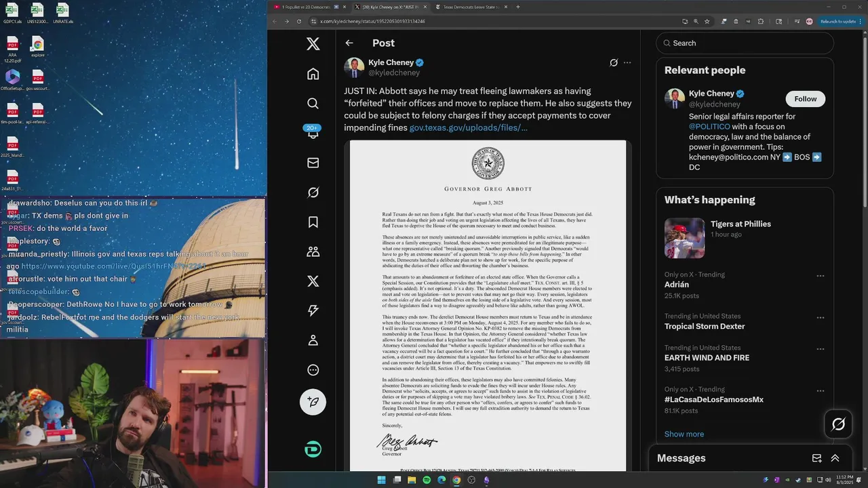The height and width of the screenshot is (488, 868).
Task: Open Profile icon in sidebar
Action: 313,340
